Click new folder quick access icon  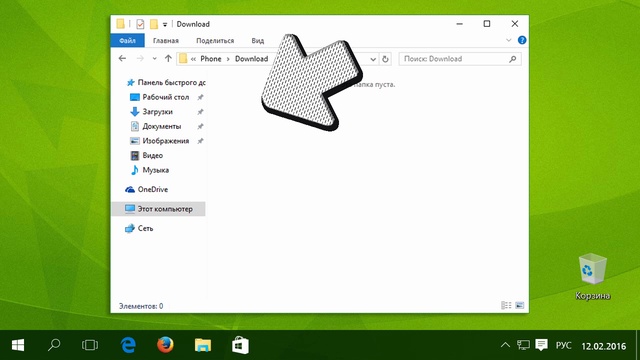pyautogui.click(x=153, y=24)
